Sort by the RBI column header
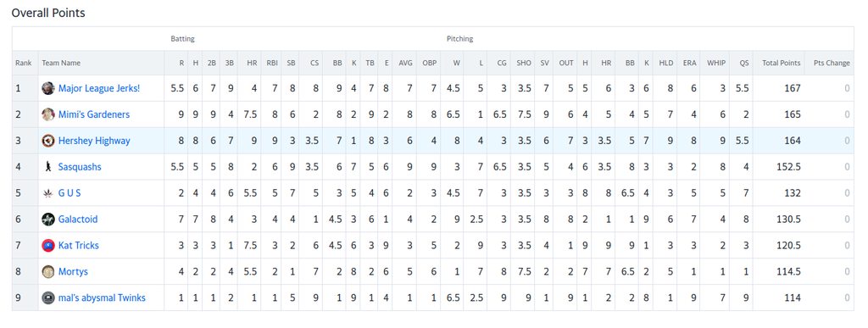The height and width of the screenshot is (328, 868). 272,63
